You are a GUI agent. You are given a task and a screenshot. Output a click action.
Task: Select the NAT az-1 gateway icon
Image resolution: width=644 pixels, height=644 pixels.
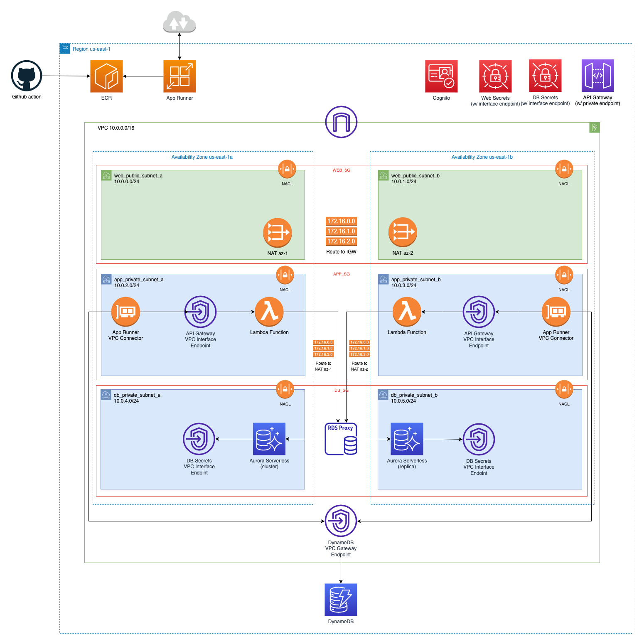(278, 233)
